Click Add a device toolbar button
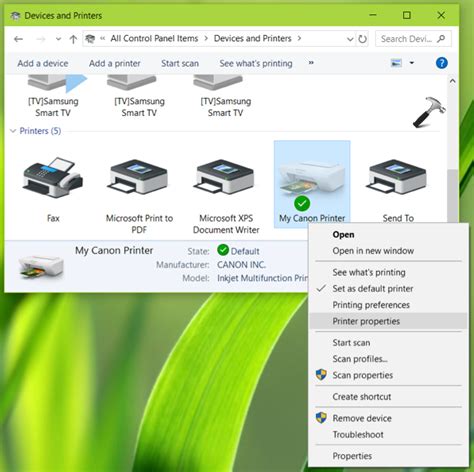The width and height of the screenshot is (474, 472). tap(43, 63)
